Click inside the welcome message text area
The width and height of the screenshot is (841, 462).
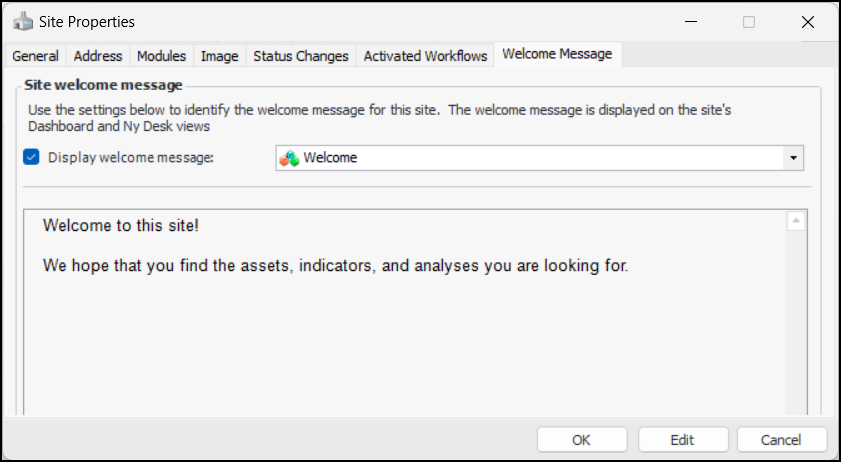pos(400,340)
